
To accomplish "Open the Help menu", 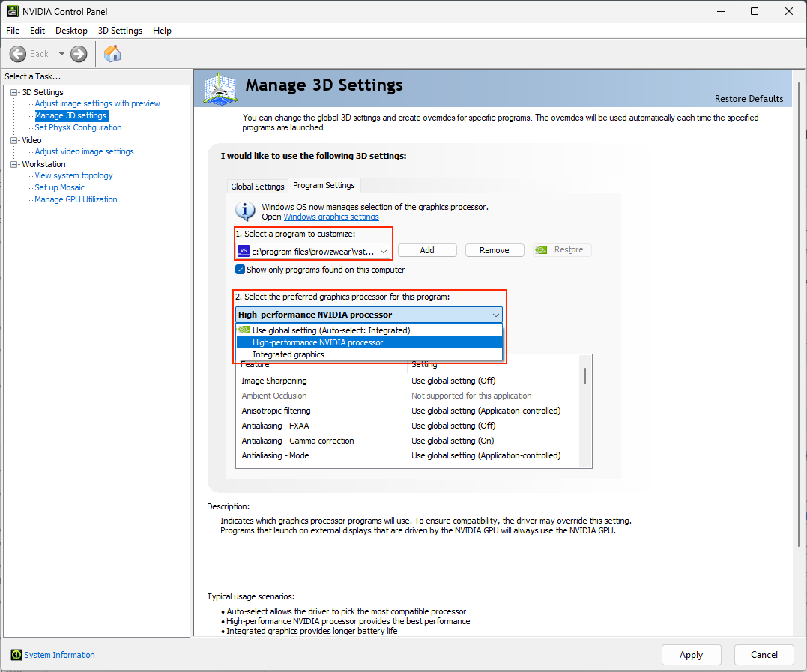I will coord(162,31).
